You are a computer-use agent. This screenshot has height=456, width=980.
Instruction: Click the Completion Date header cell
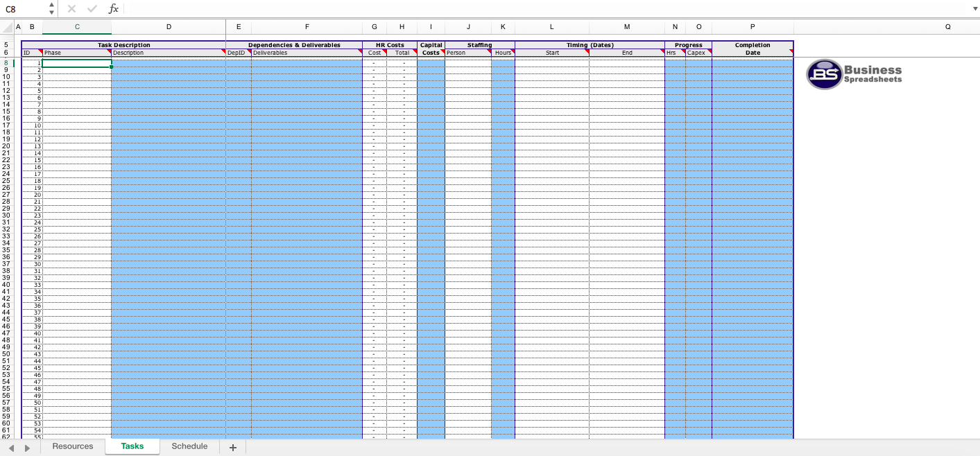pos(753,49)
